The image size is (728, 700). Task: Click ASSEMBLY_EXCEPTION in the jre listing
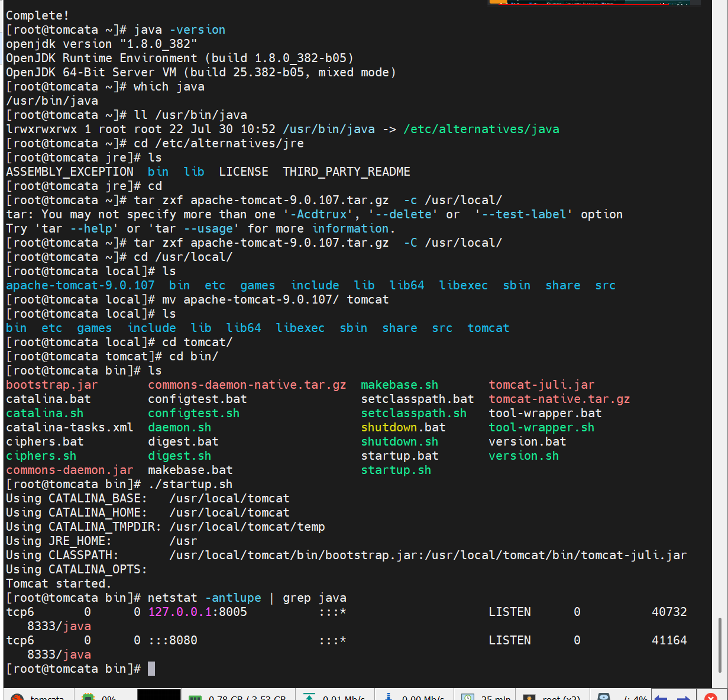pos(70,172)
